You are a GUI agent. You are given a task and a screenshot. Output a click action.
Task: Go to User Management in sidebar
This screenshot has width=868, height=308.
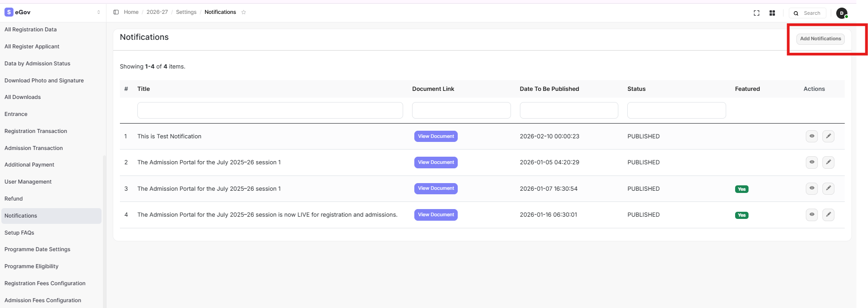pos(28,182)
